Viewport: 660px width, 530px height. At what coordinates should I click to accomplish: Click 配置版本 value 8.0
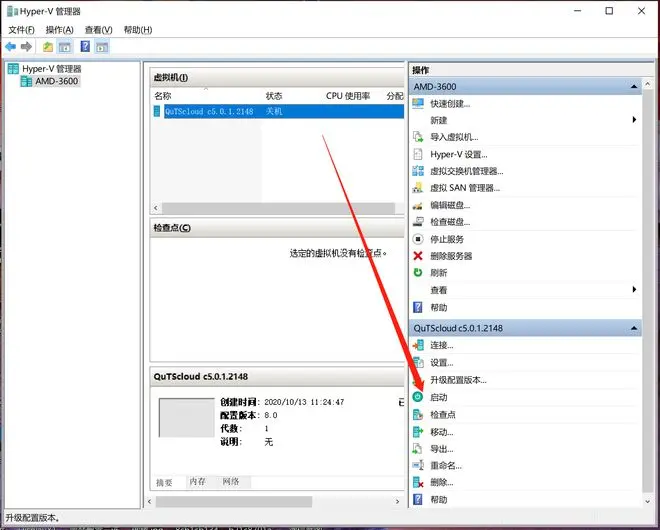pos(271,415)
